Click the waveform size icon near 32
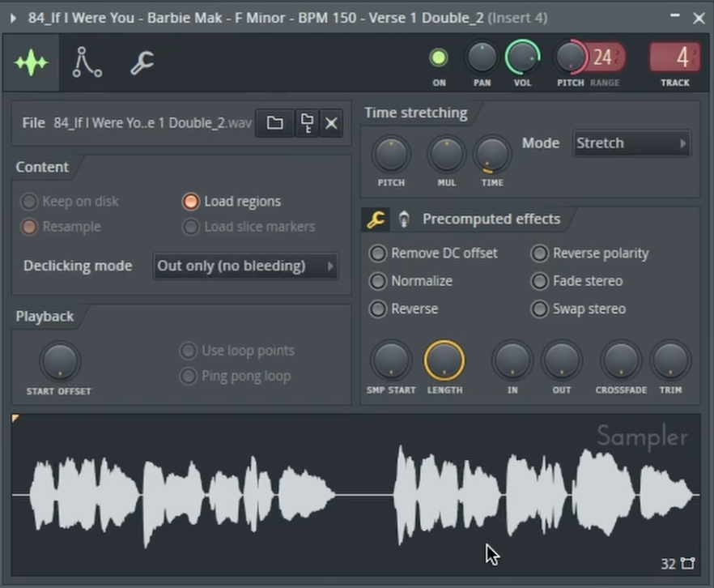This screenshot has width=714, height=588. (x=687, y=564)
